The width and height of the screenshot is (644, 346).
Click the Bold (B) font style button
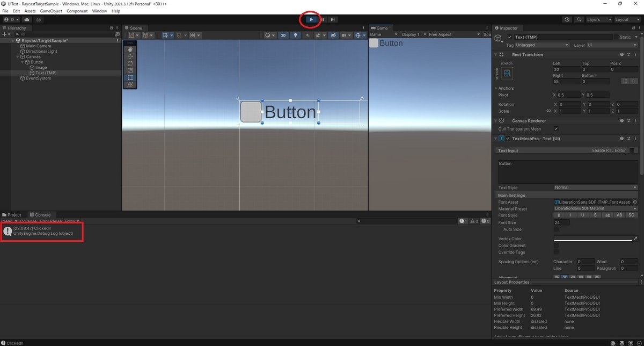click(x=559, y=215)
